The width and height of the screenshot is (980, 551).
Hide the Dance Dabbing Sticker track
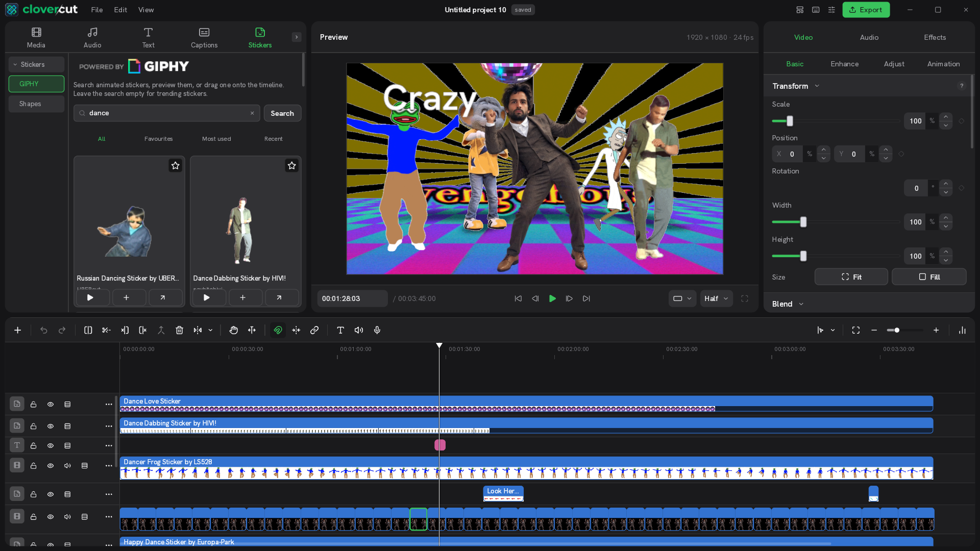pyautogui.click(x=51, y=426)
